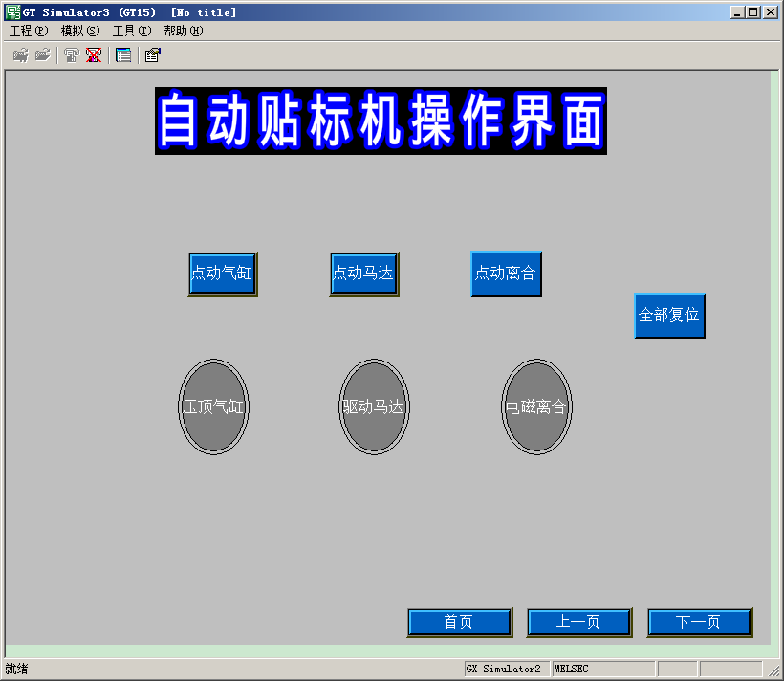Stop simulation with the red X icon
This screenshot has width=784, height=681.
93,55
